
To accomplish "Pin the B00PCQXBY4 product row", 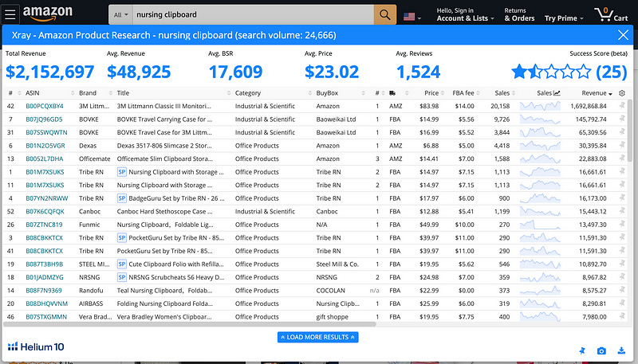I will pyautogui.click(x=622, y=106).
